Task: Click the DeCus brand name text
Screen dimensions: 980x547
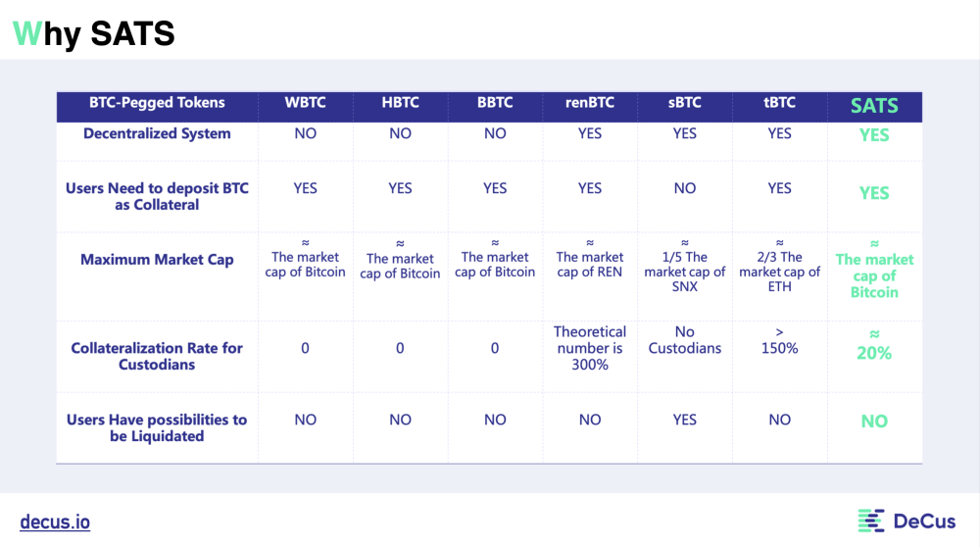Action: click(x=923, y=522)
